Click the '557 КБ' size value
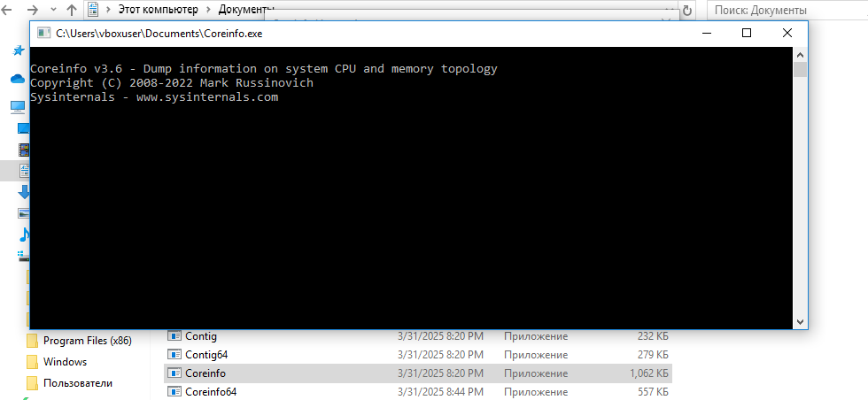The height and width of the screenshot is (400, 868). (x=653, y=392)
